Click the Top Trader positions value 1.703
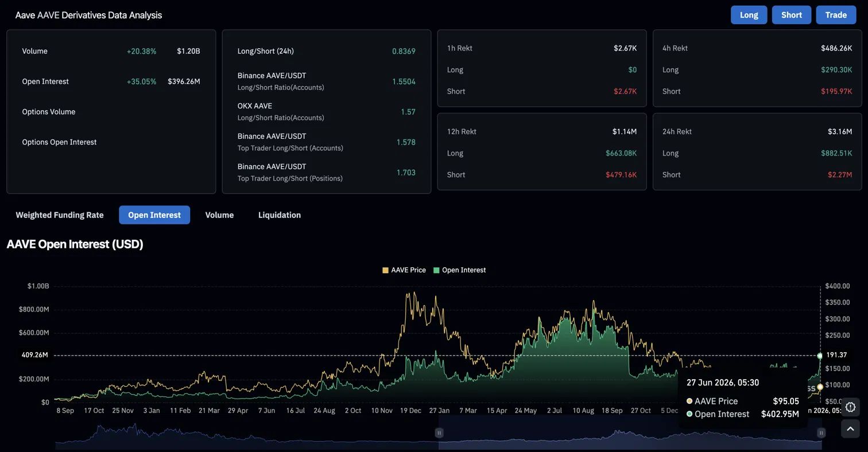 pyautogui.click(x=406, y=173)
